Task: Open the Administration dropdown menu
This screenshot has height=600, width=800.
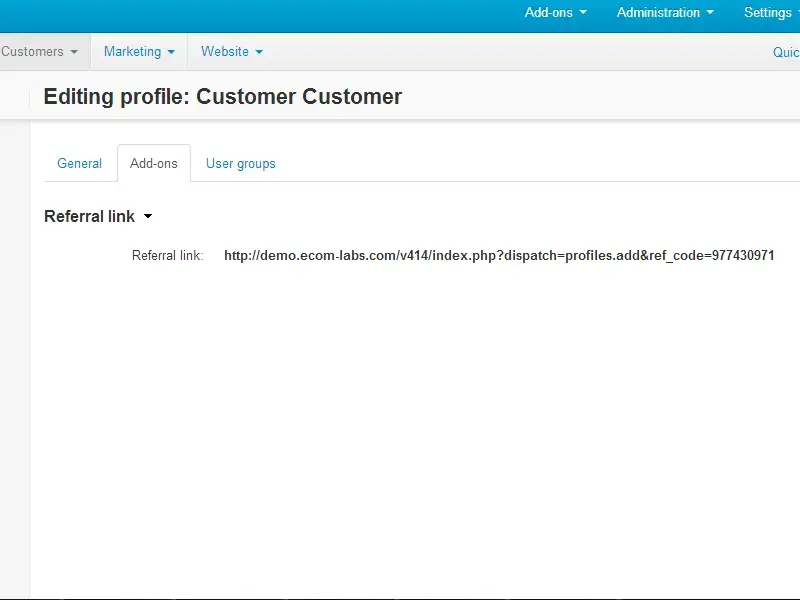Action: [x=658, y=13]
